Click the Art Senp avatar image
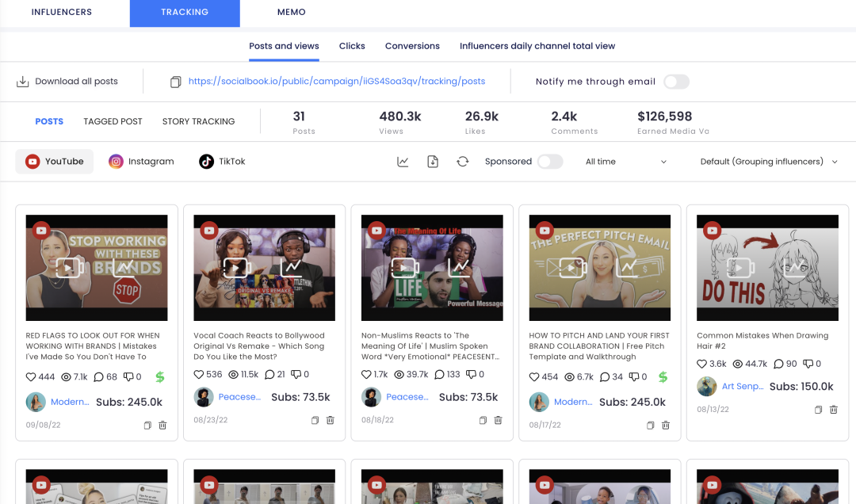Viewport: 856px width, 504px height. click(706, 387)
